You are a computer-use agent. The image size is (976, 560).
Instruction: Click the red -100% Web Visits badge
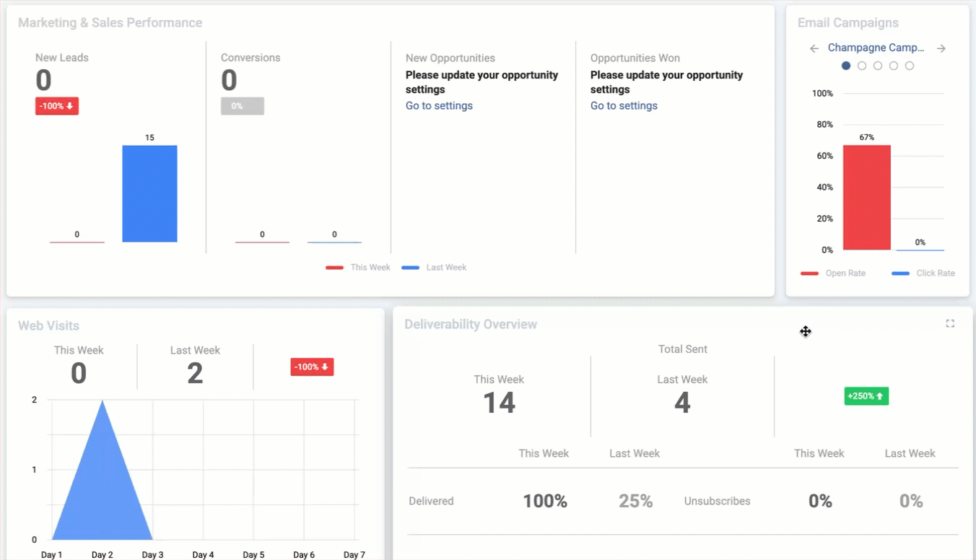tap(312, 367)
